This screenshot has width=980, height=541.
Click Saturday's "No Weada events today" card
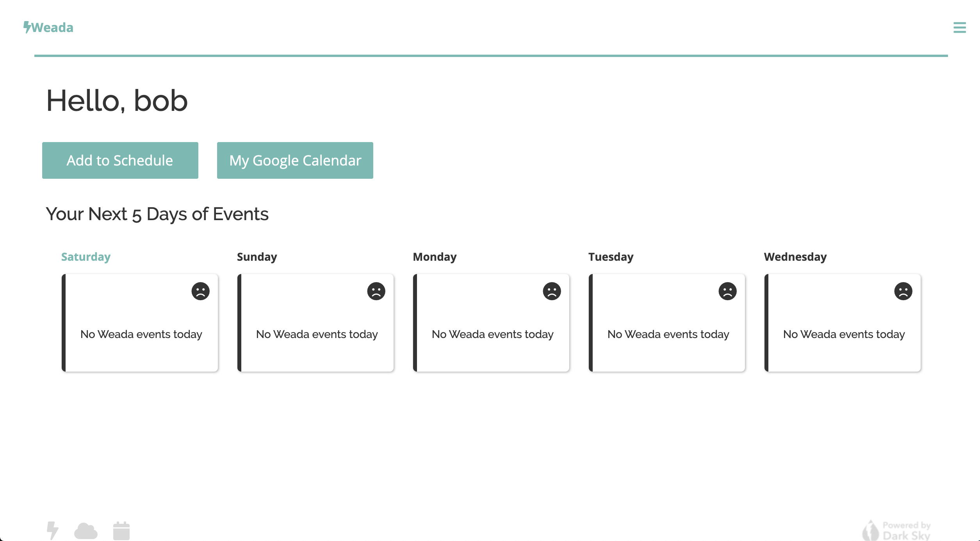pyautogui.click(x=141, y=334)
